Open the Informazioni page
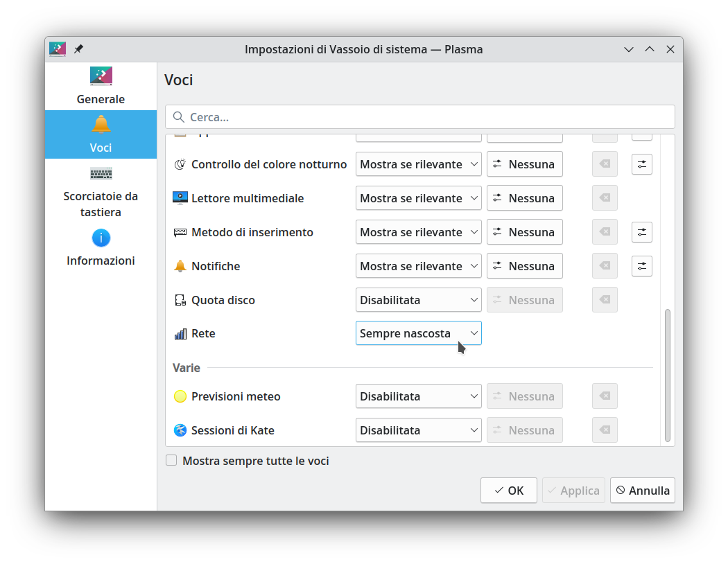Viewport: 728px width, 564px height. [101, 247]
